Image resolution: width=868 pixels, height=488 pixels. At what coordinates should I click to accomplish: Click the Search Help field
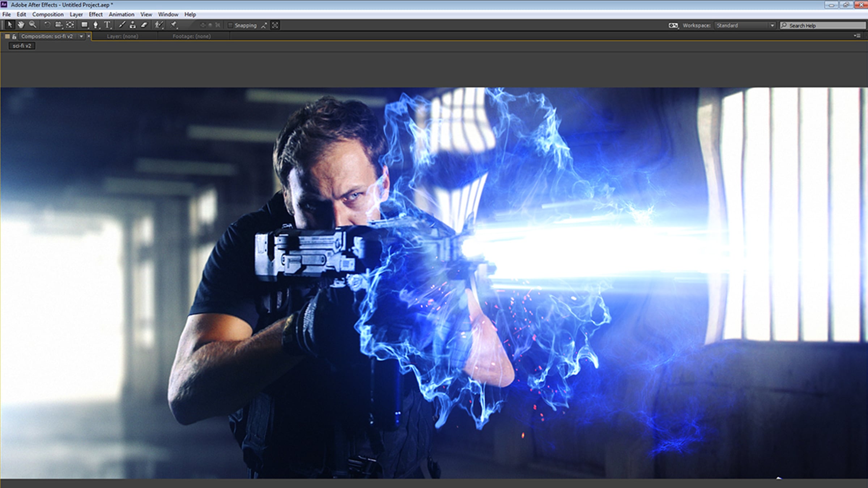click(823, 25)
